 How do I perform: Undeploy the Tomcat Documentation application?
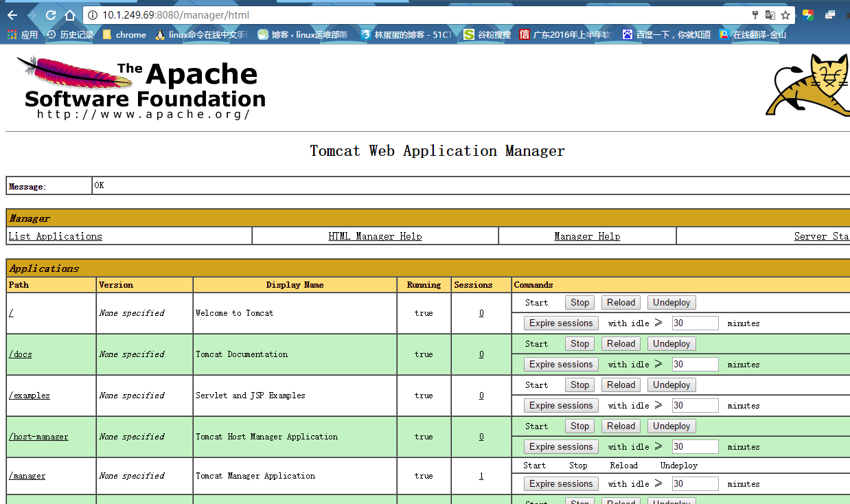point(671,344)
